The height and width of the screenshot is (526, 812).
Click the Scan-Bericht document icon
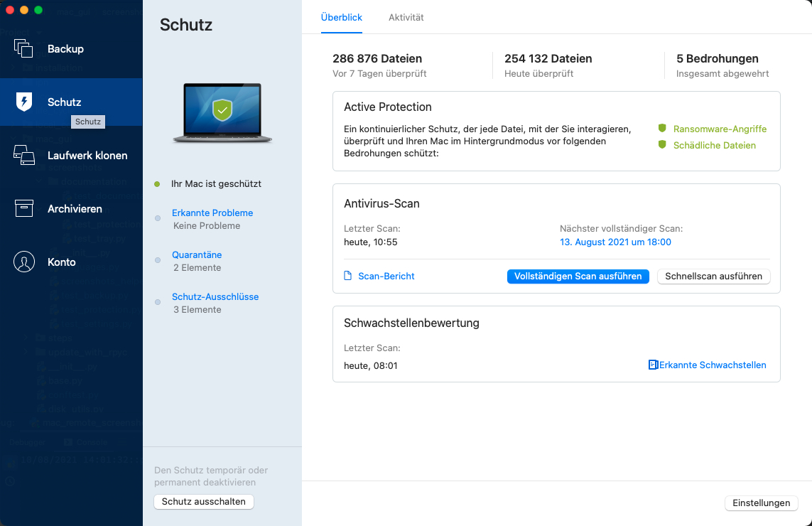[x=348, y=276]
